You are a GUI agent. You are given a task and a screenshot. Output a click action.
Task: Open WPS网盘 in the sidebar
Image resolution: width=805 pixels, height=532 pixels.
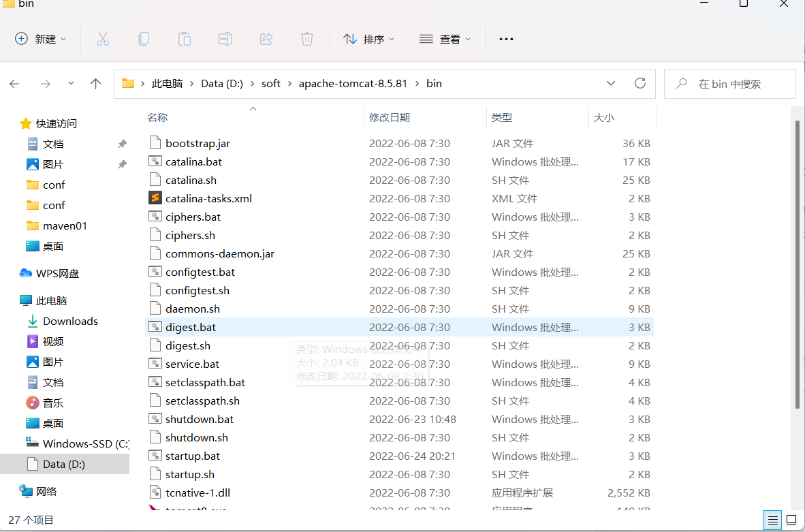point(49,273)
